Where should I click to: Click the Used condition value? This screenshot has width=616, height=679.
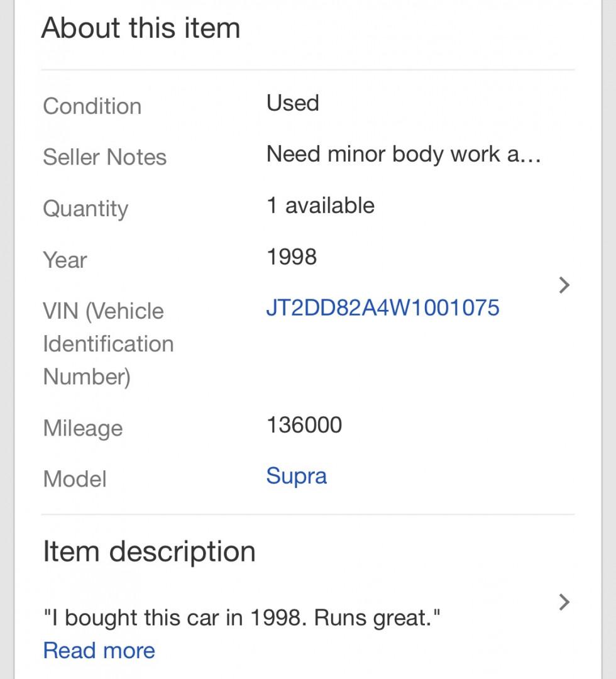point(292,103)
